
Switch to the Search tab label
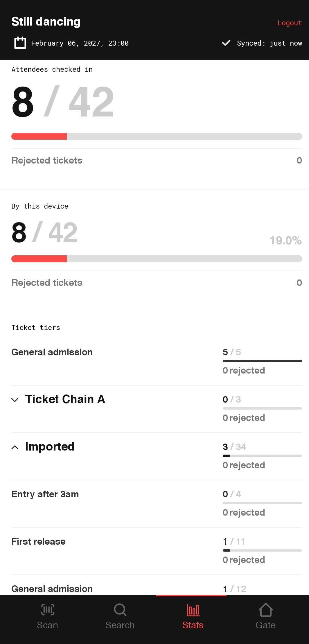(120, 625)
